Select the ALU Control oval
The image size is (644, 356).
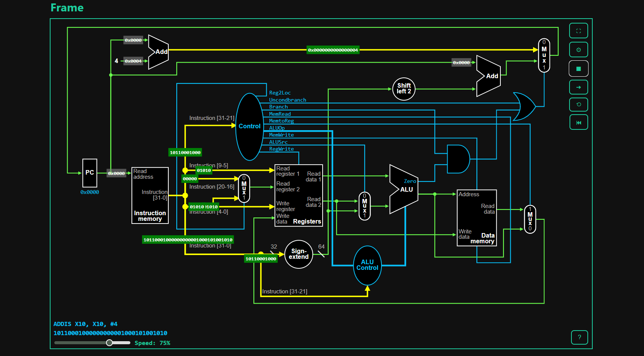click(367, 265)
